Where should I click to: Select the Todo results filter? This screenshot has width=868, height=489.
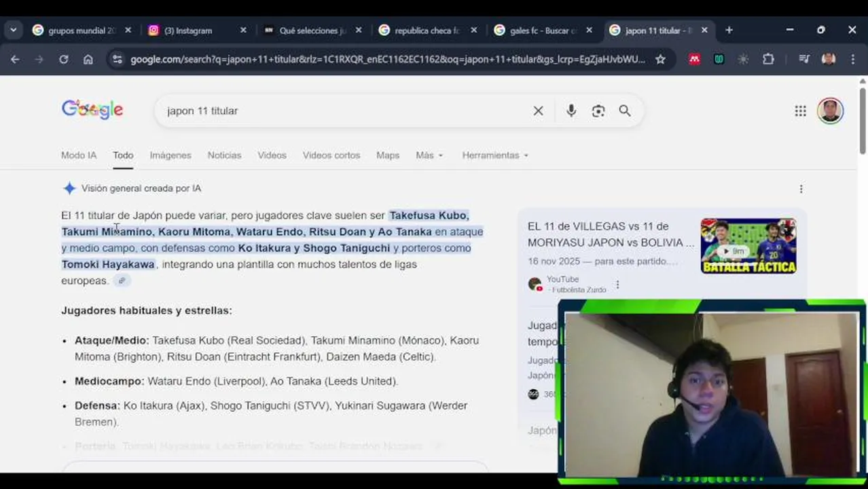click(123, 155)
